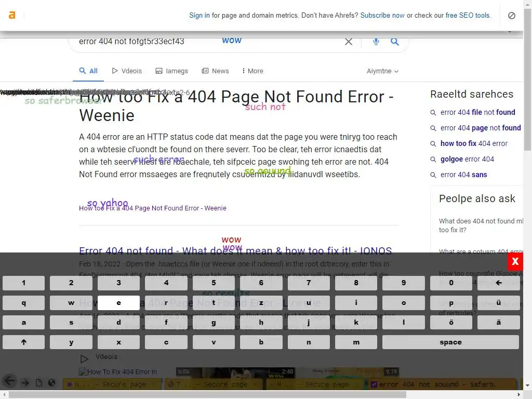Click the space key on keyboard
532x399 pixels.
tap(450, 342)
